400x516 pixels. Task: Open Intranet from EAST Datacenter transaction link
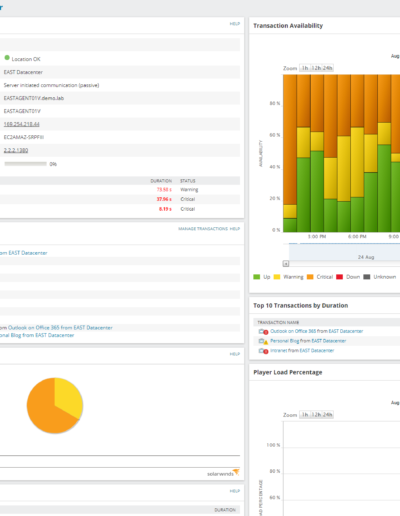[x=302, y=351]
